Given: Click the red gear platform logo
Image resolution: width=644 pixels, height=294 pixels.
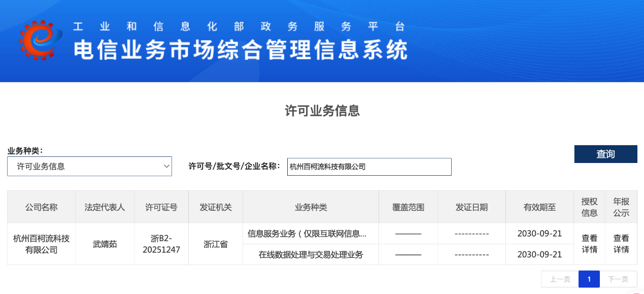Looking at the screenshot, I should click(x=41, y=40).
